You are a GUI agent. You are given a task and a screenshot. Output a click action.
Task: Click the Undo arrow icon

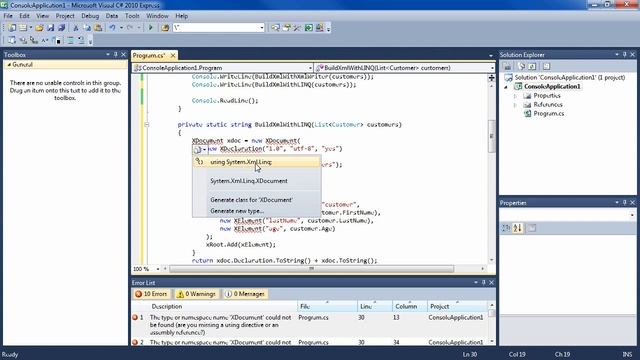tap(112, 28)
